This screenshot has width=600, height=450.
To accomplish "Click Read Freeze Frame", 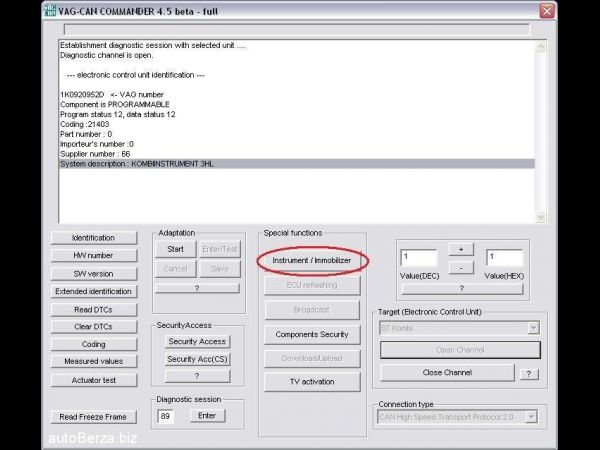I will (93, 417).
